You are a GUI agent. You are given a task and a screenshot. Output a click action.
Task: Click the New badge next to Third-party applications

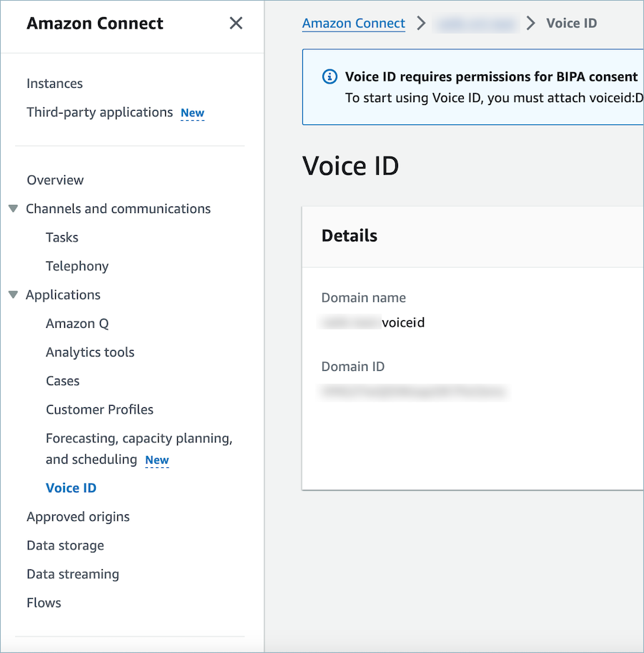192,113
